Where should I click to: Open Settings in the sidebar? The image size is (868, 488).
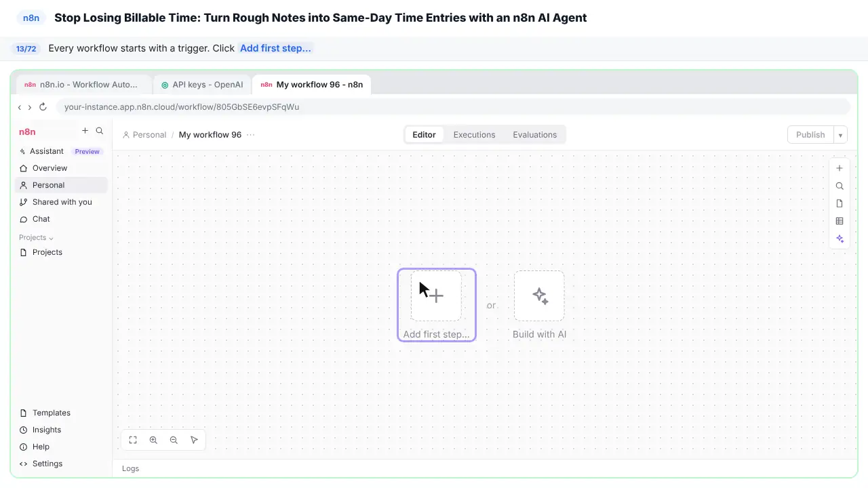pyautogui.click(x=61, y=464)
